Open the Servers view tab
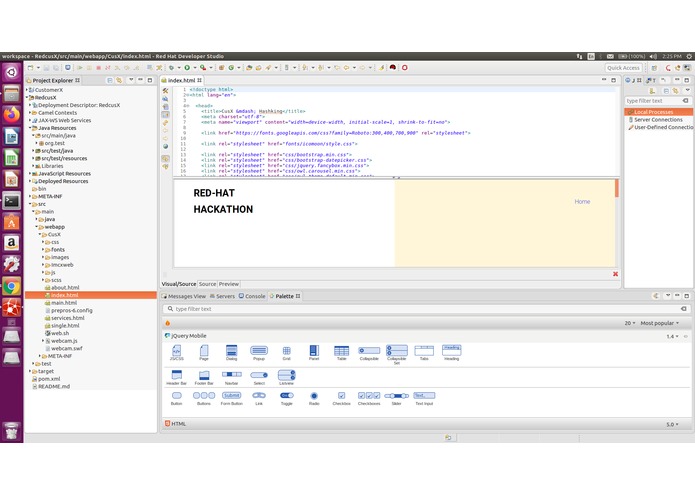The height and width of the screenshot is (494, 695). click(222, 296)
